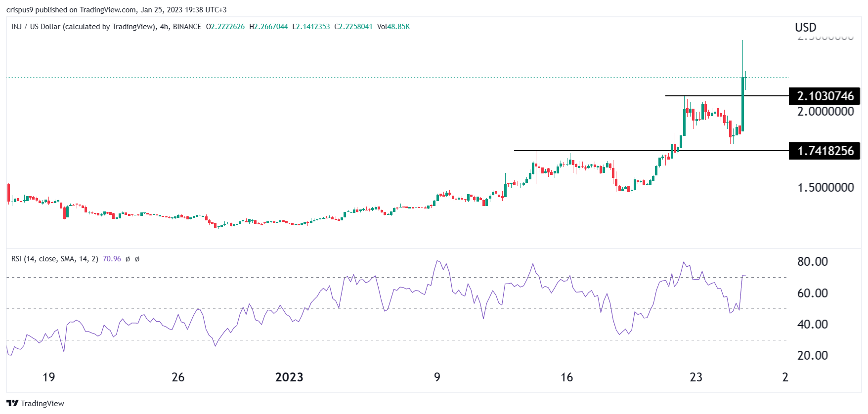
Task: Select the 2.1030746 price label
Action: coord(825,96)
